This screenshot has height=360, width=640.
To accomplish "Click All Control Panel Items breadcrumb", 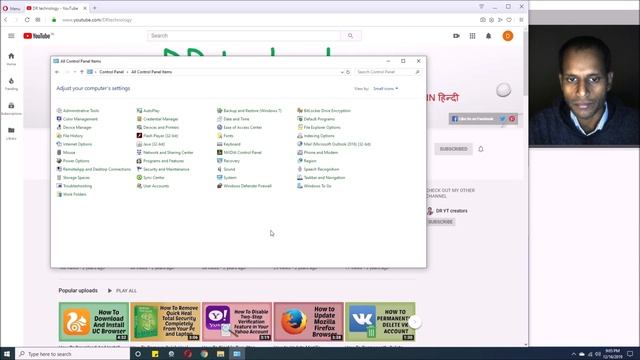I will 151,72.
